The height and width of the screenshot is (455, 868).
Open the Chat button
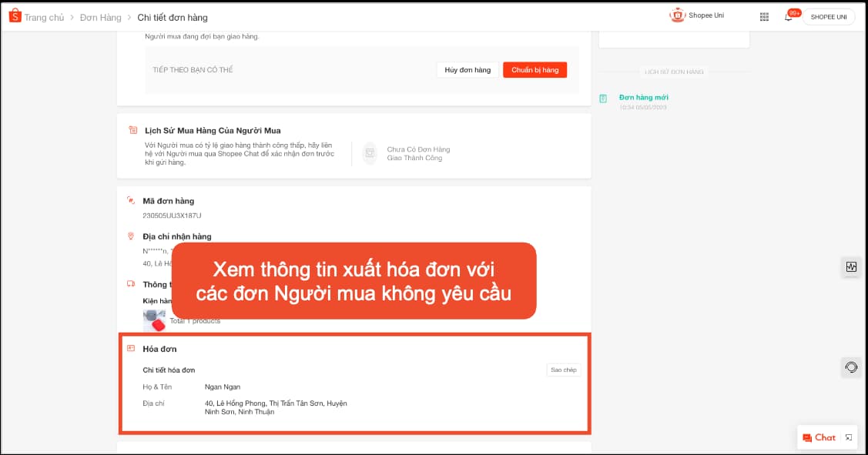click(819, 437)
